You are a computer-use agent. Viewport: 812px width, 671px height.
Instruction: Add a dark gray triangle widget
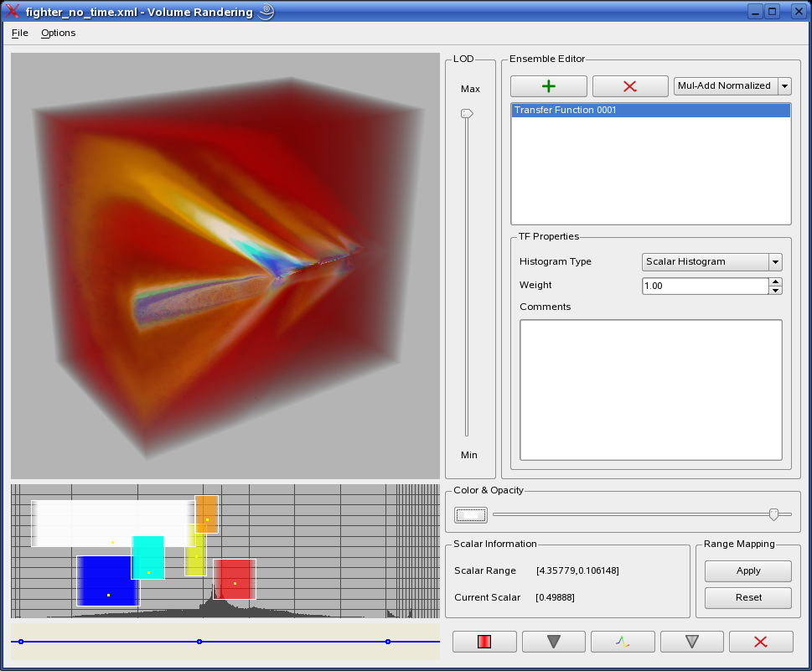[x=554, y=642]
